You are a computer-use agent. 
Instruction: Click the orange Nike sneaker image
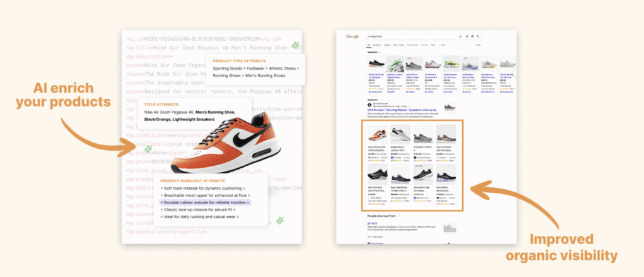pyautogui.click(x=226, y=143)
